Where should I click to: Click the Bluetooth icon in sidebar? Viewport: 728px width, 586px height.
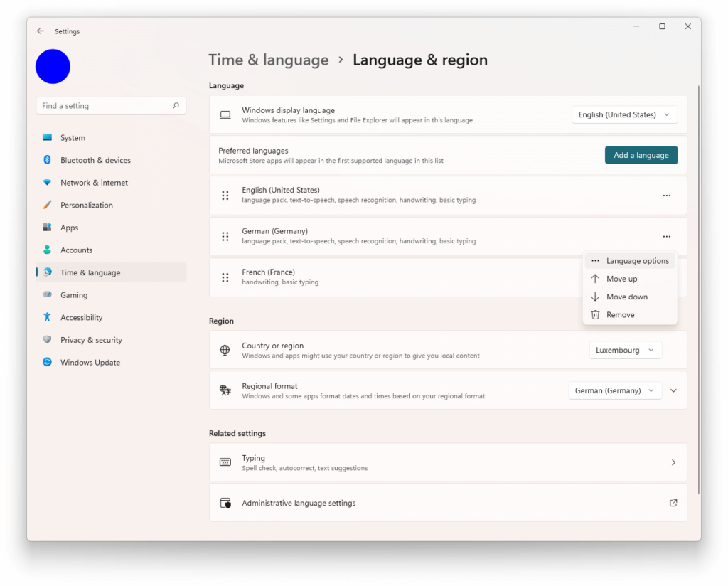(x=48, y=160)
